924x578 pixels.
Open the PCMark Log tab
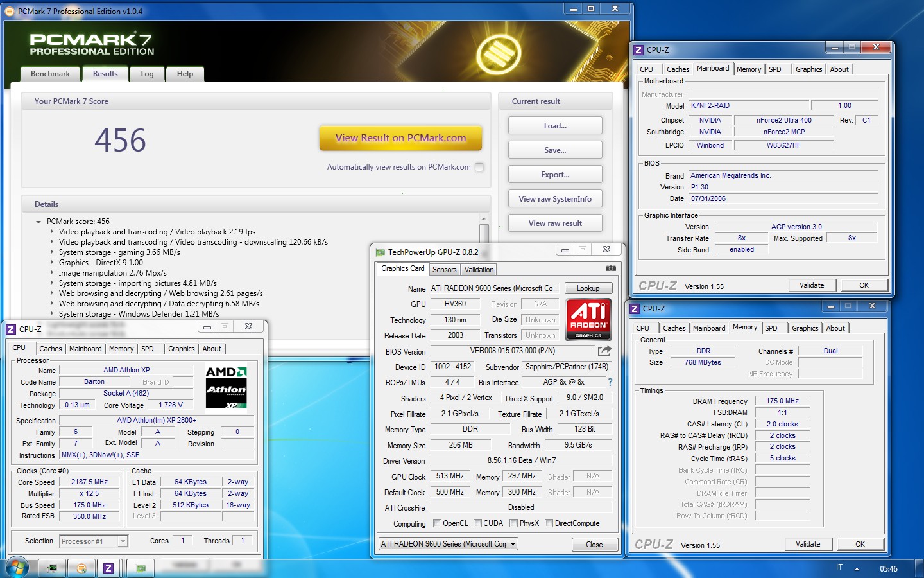click(x=147, y=74)
